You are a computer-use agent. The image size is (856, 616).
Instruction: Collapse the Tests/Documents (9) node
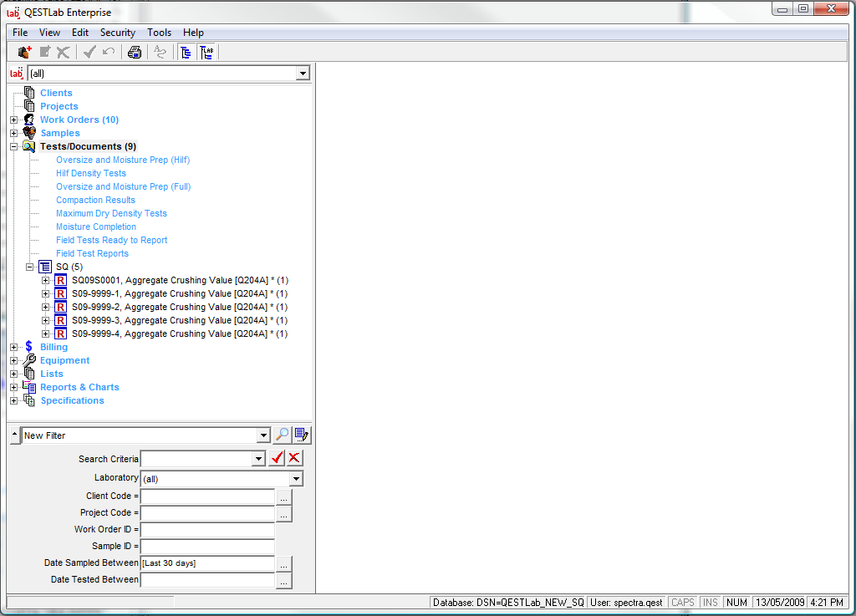(13, 146)
